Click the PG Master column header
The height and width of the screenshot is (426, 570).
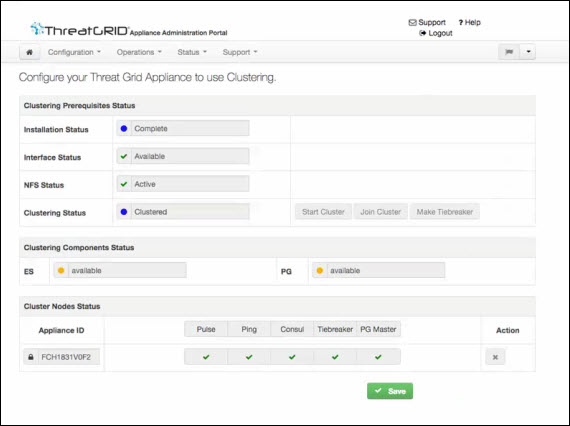pos(378,329)
